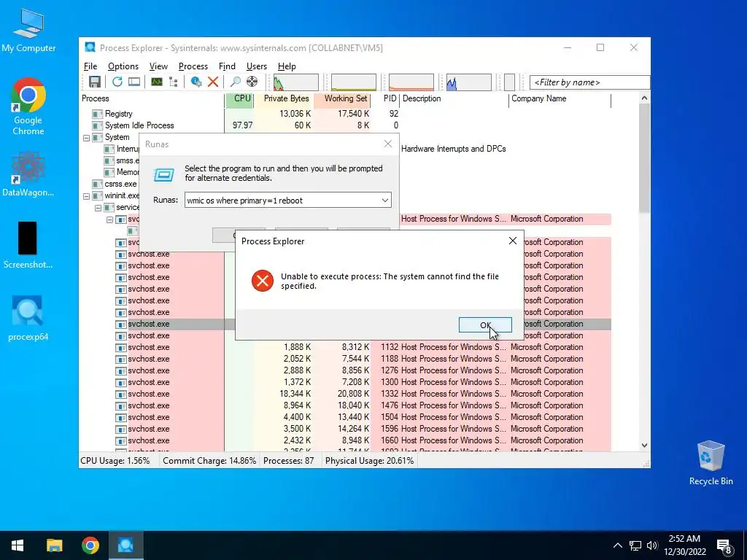The height and width of the screenshot is (560, 747).
Task: Click the Refresh Now toolbar icon
Action: (x=117, y=82)
